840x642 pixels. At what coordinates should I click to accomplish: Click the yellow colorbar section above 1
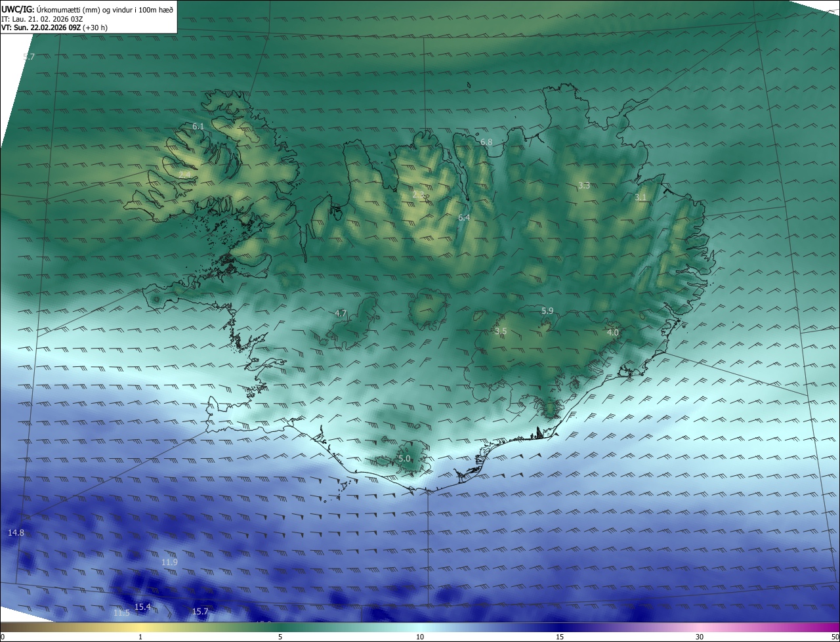[x=140, y=627]
